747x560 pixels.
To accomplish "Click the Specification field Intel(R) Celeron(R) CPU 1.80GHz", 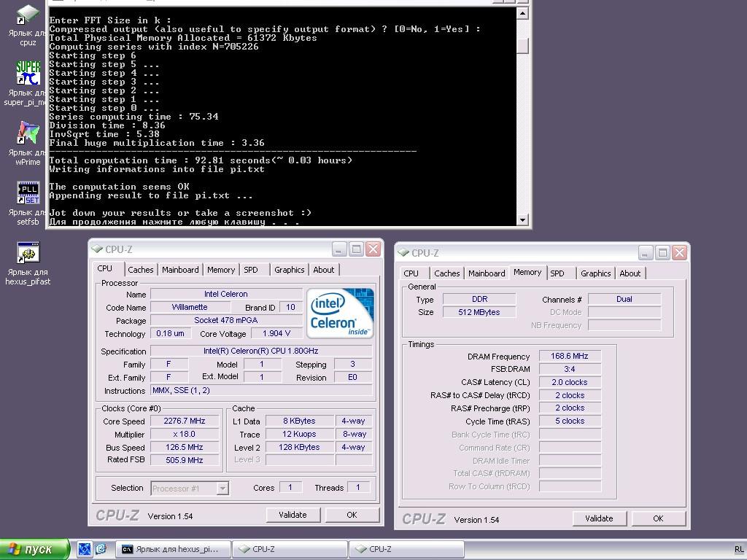I will [x=261, y=351].
